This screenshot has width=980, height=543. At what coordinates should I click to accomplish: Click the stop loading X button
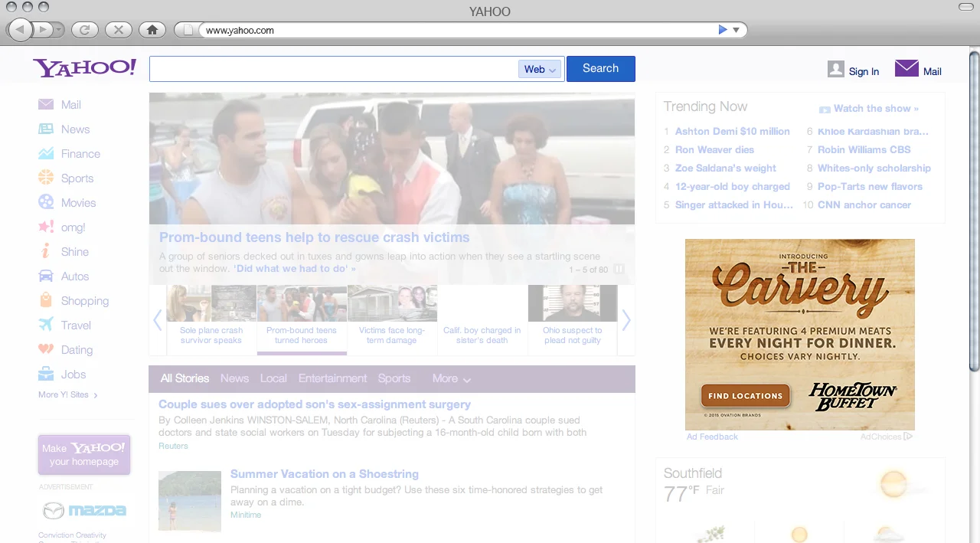coord(118,30)
